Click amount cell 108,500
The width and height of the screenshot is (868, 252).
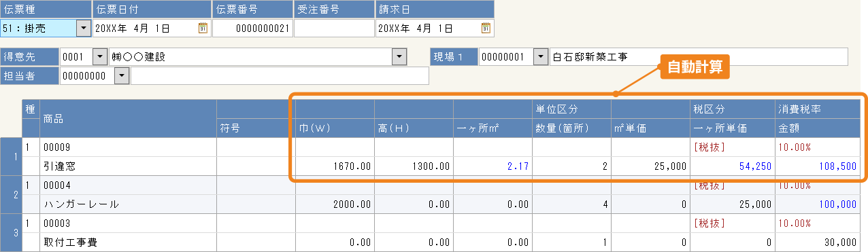tap(818, 166)
